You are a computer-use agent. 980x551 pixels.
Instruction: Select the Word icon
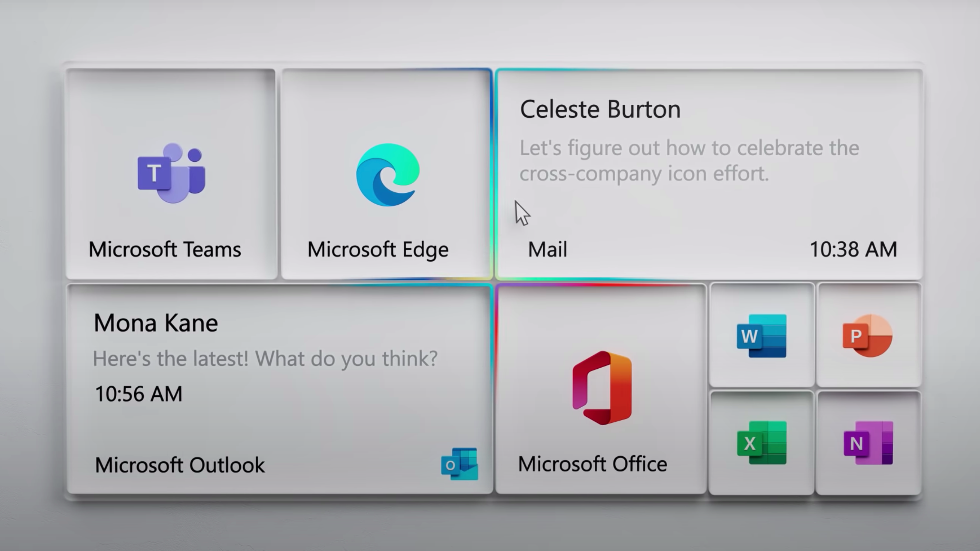[x=761, y=337]
